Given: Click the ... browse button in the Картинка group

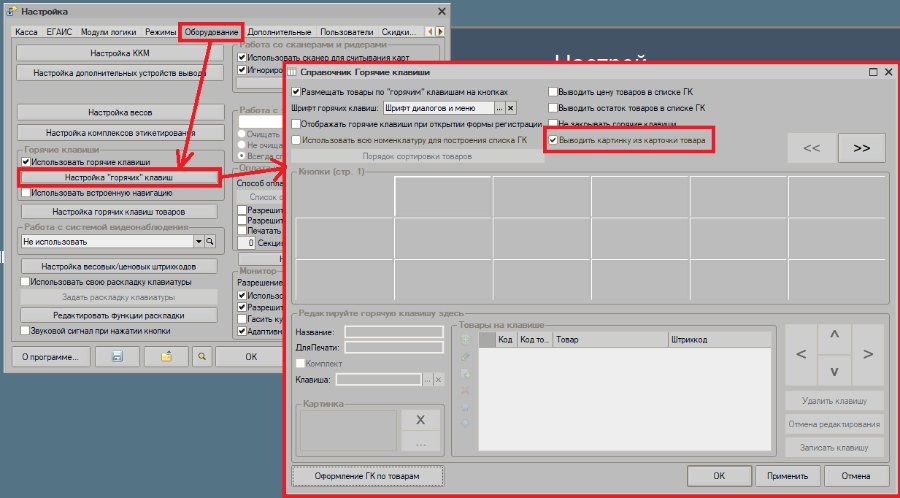Looking at the screenshot, I should [x=420, y=442].
